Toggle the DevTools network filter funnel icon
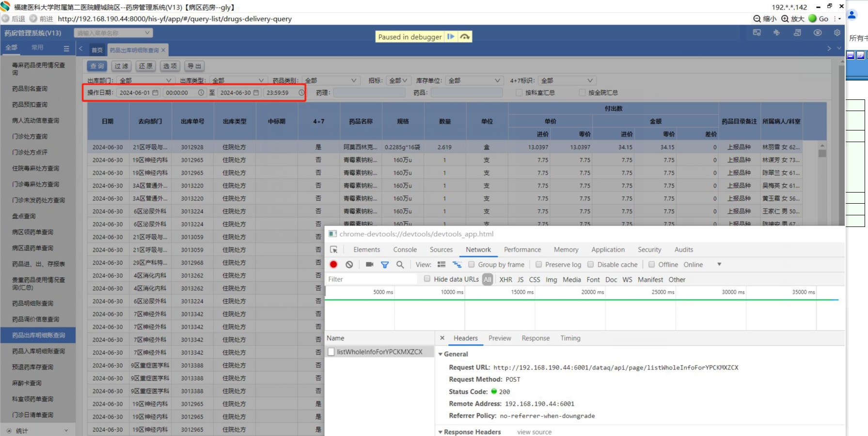Screen dimensions: 868x436 coord(385,264)
